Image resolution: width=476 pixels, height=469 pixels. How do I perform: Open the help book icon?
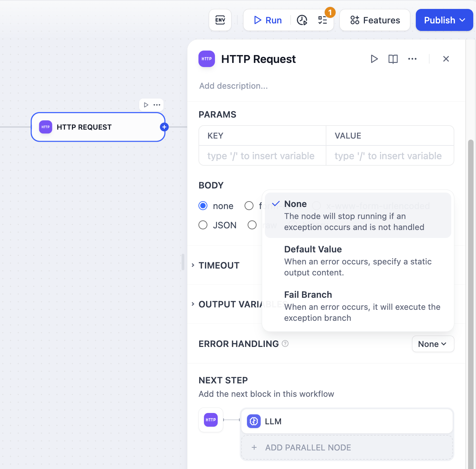393,59
